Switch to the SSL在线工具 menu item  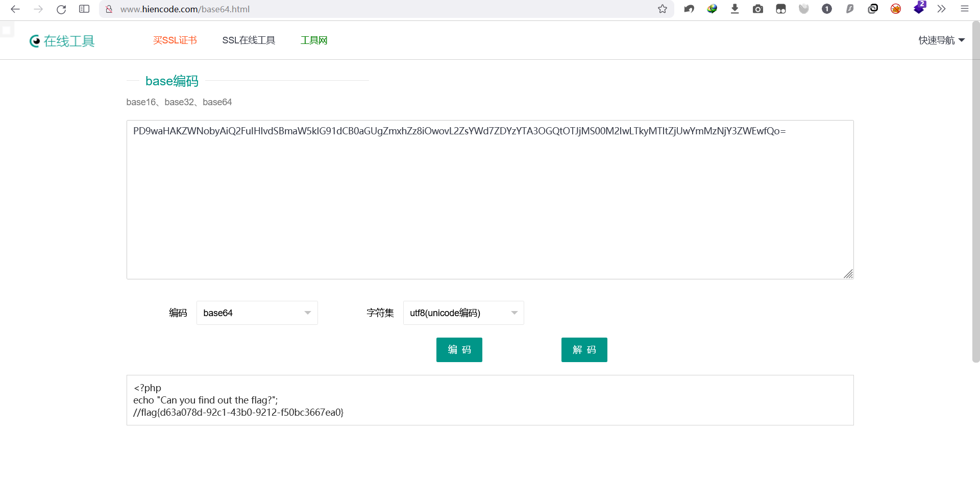[x=249, y=40]
